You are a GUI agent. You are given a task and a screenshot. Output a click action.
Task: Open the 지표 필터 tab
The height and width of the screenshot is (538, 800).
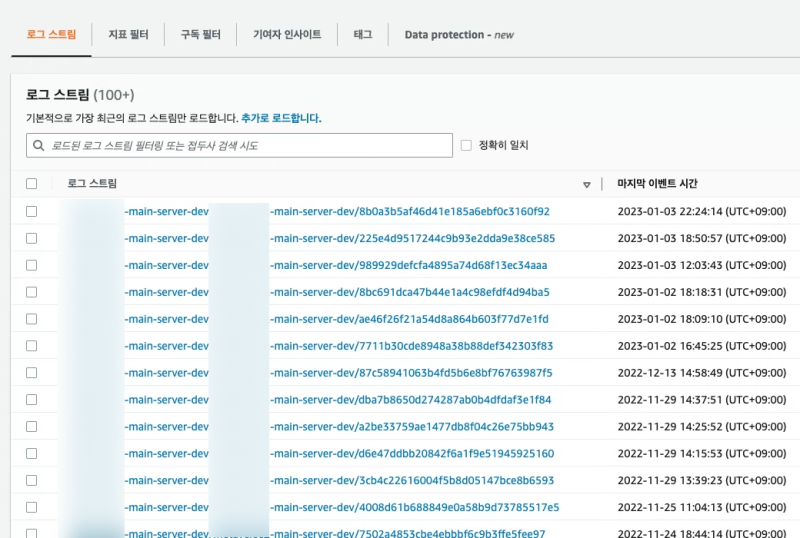point(128,34)
